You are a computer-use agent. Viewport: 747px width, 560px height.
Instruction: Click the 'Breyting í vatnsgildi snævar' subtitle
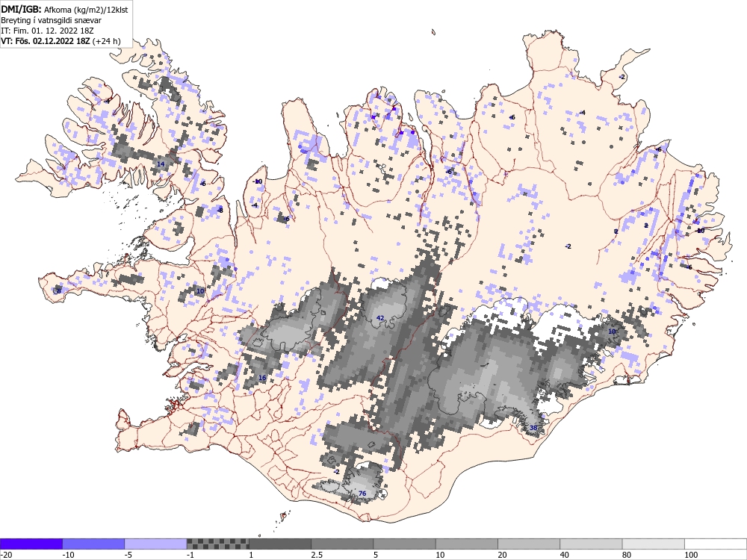point(51,20)
